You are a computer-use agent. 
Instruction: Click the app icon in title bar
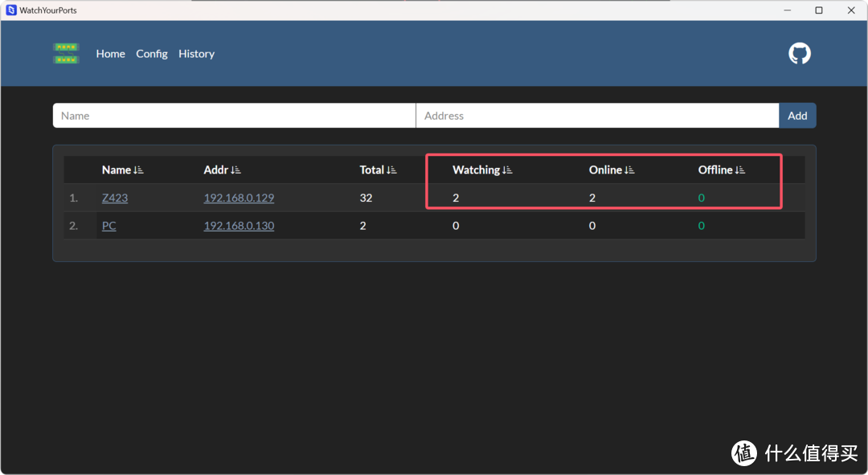tap(11, 10)
